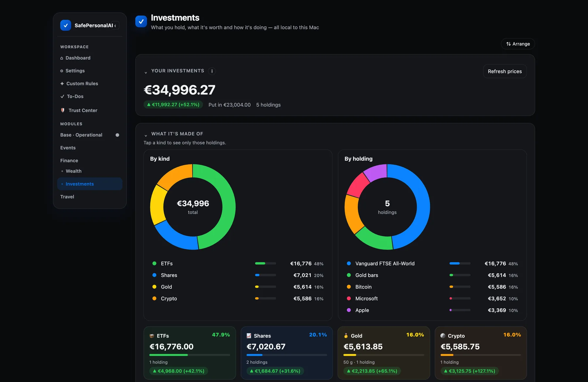The height and width of the screenshot is (382, 588).
Task: Click the SafePersonalAI checkmark logo in sidebar
Action: click(x=66, y=25)
